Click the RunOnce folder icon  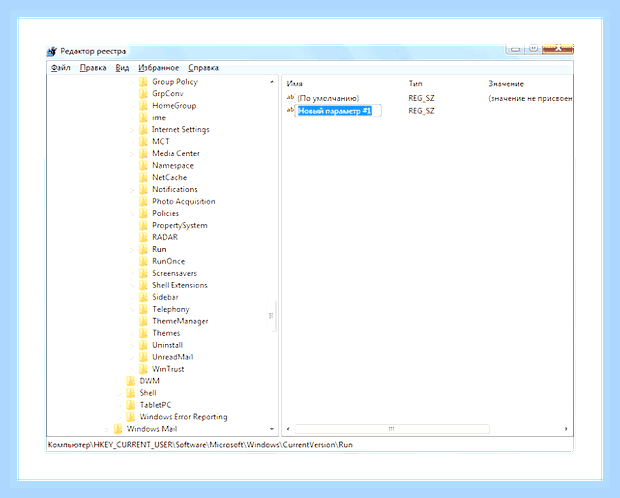pos(143,261)
